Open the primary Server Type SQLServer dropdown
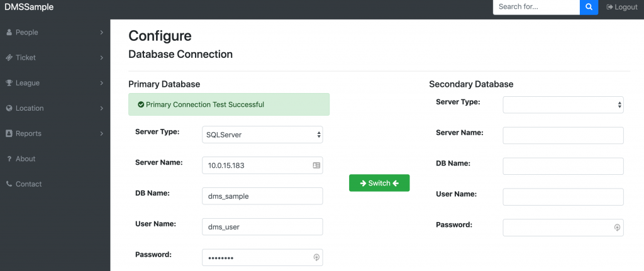Viewport: 644px width, 271px height. pos(262,135)
